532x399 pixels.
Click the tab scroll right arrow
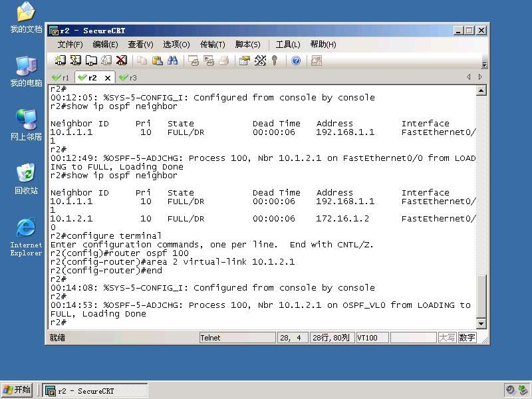(x=480, y=77)
